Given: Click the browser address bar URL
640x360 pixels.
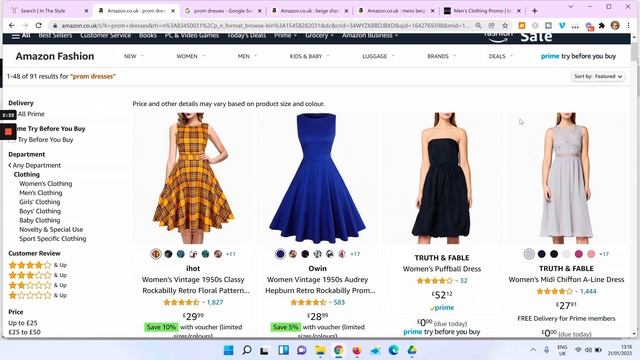Looking at the screenshot, I should [264, 25].
